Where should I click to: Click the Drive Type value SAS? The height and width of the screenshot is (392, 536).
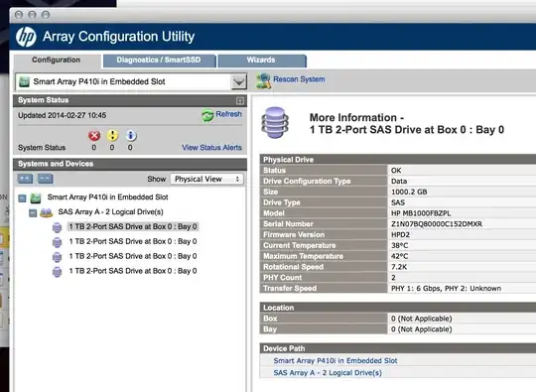pos(398,202)
